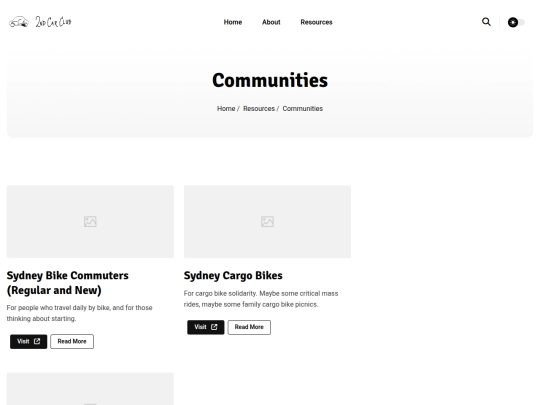
Task: Toggle the dark mode switch
Action: 516,22
